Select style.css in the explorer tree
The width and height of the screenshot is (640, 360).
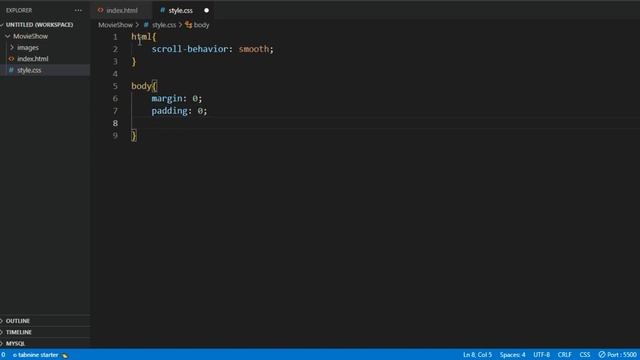point(29,70)
